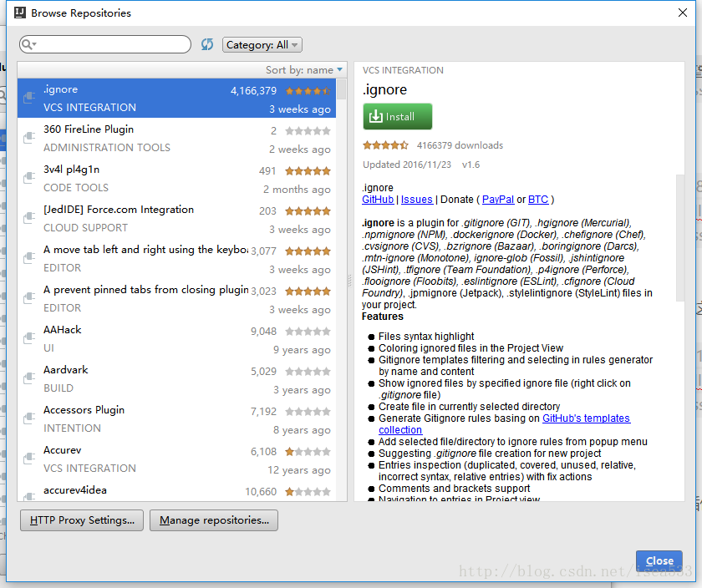Viewport: 702px width, 588px height.
Task: Click the plugin icon next to .ignore
Action: pyautogui.click(x=29, y=97)
